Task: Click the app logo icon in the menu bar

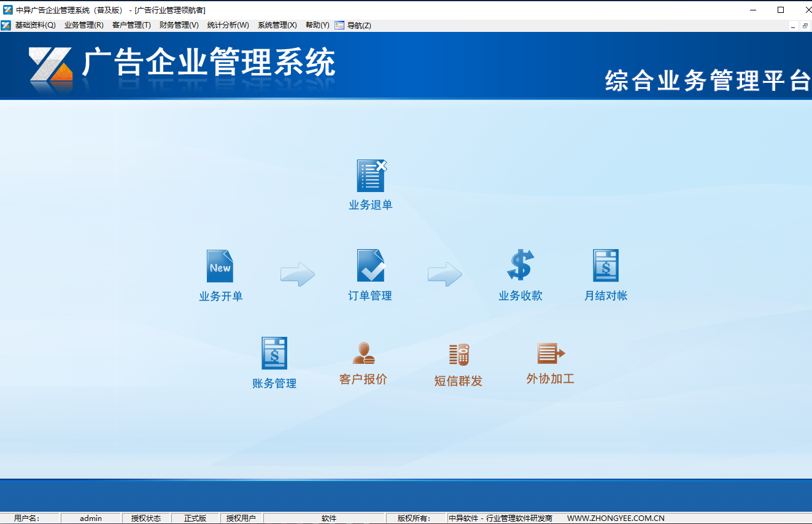Action: (x=6, y=25)
